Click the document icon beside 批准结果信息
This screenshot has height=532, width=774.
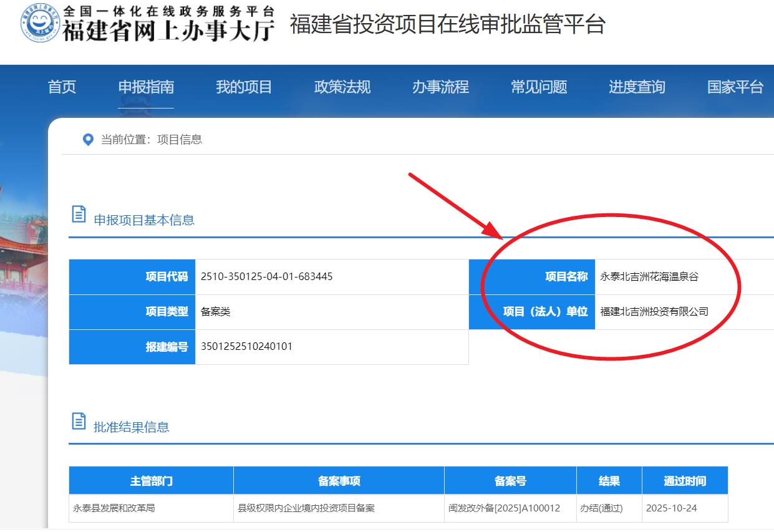tap(79, 422)
